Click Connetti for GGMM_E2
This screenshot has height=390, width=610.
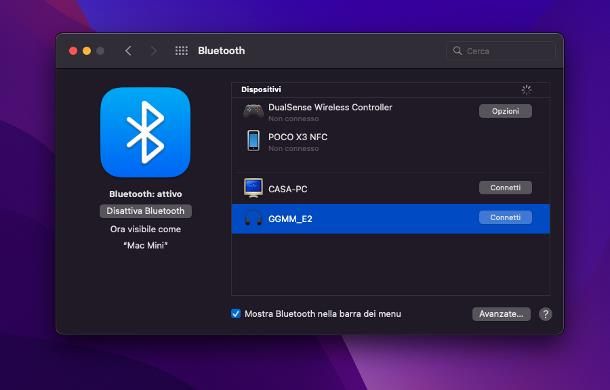(505, 218)
